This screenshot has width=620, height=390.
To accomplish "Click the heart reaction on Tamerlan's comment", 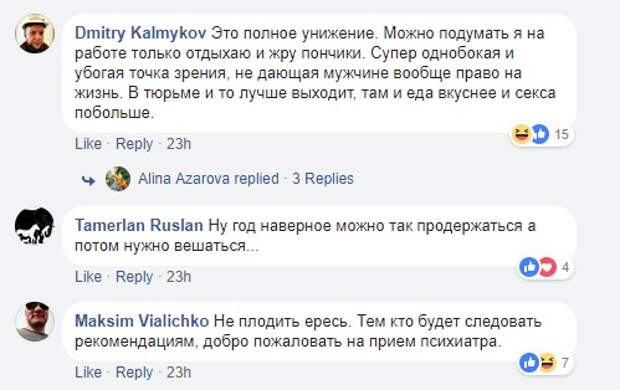I will point(547,267).
